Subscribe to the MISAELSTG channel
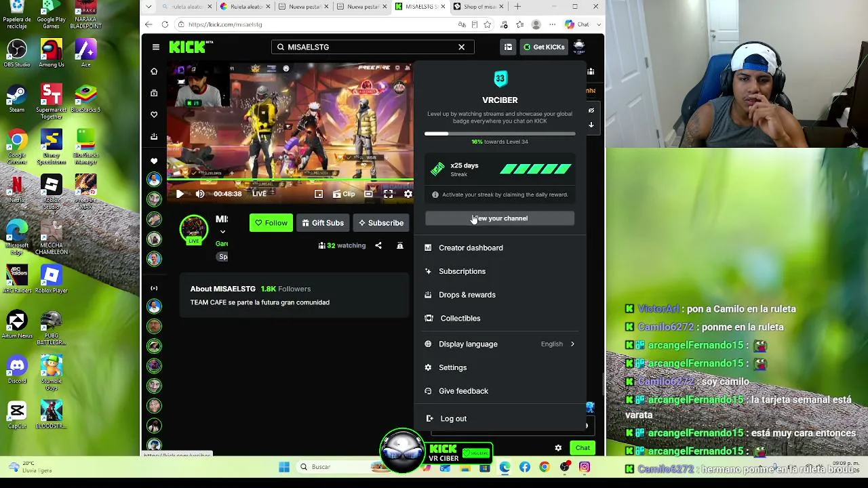 381,223
